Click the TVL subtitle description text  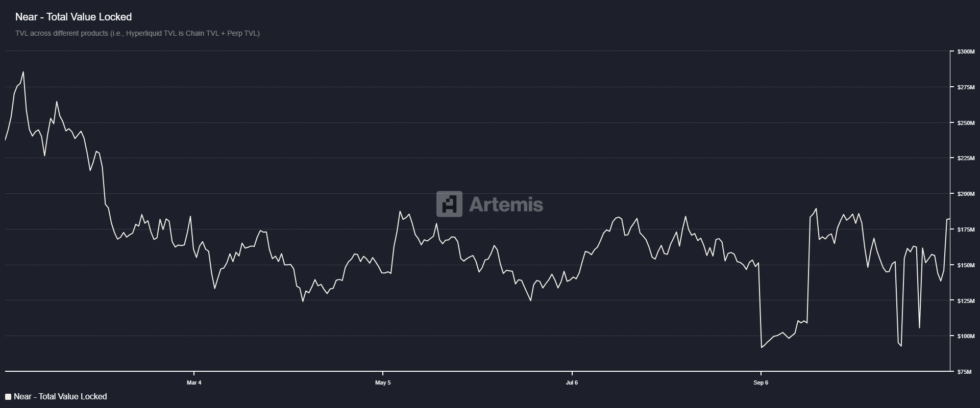(x=137, y=33)
